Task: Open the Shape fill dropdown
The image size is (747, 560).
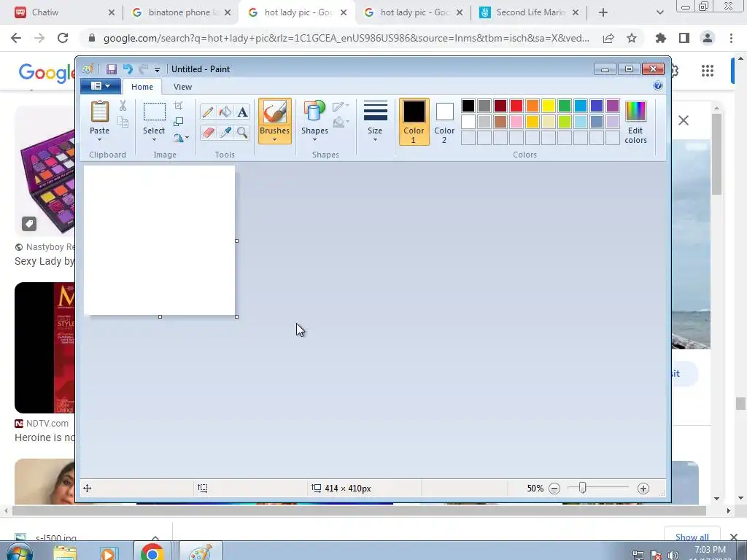Action: point(341,122)
